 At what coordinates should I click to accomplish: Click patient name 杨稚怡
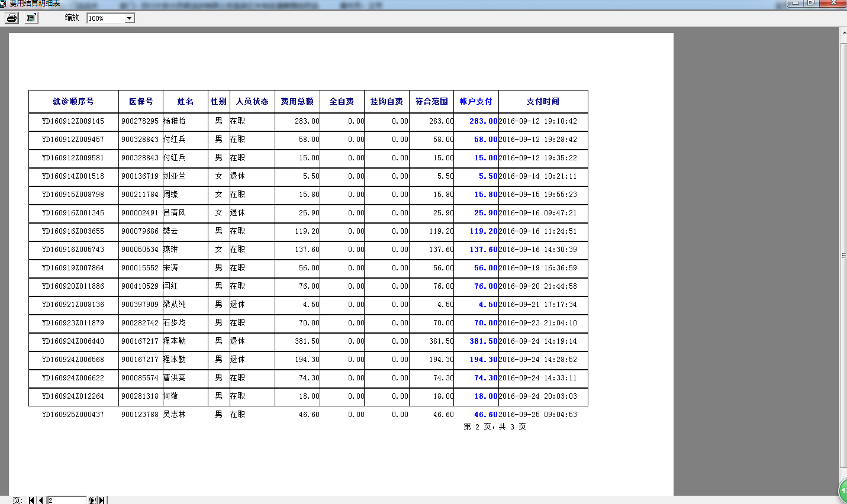[175, 121]
